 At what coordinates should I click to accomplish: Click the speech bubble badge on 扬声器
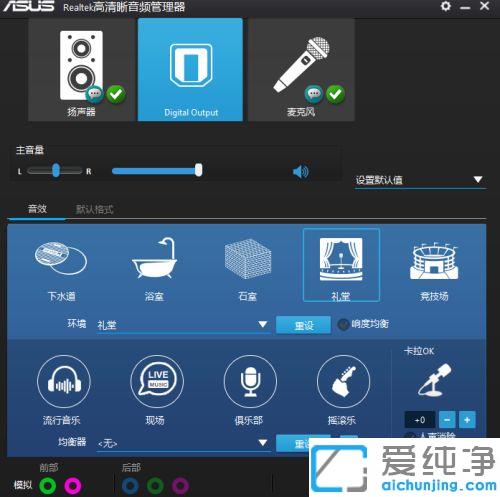coord(95,94)
